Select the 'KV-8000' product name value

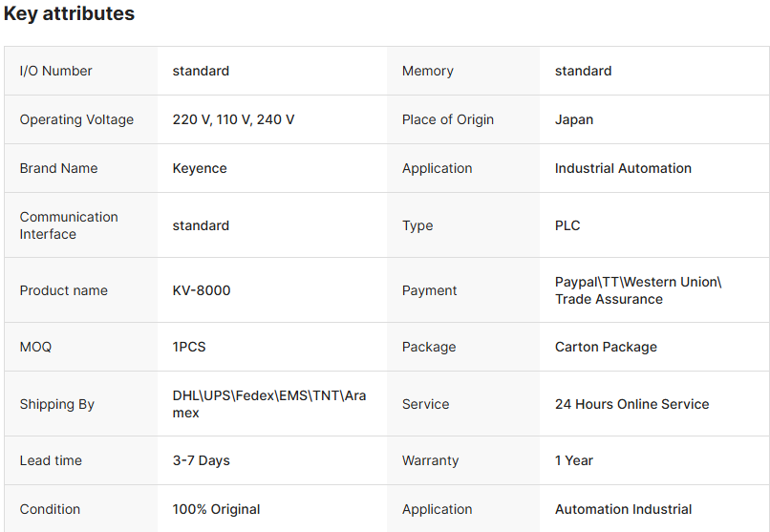(x=202, y=290)
